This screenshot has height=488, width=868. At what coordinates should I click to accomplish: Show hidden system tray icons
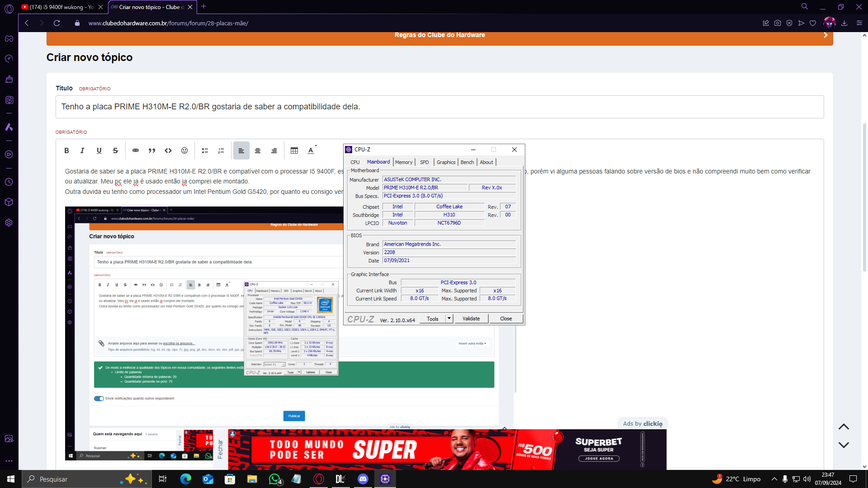[x=774, y=479]
